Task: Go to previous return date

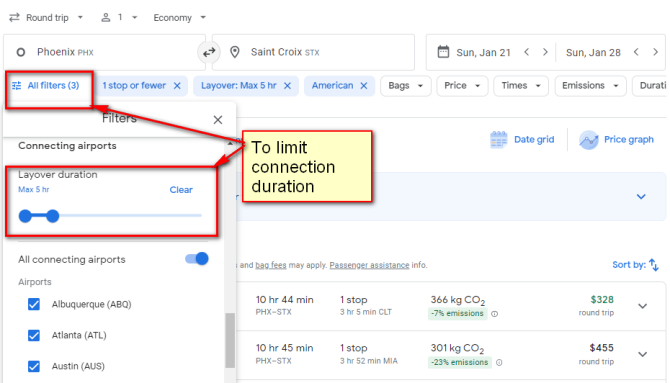Action: click(636, 52)
